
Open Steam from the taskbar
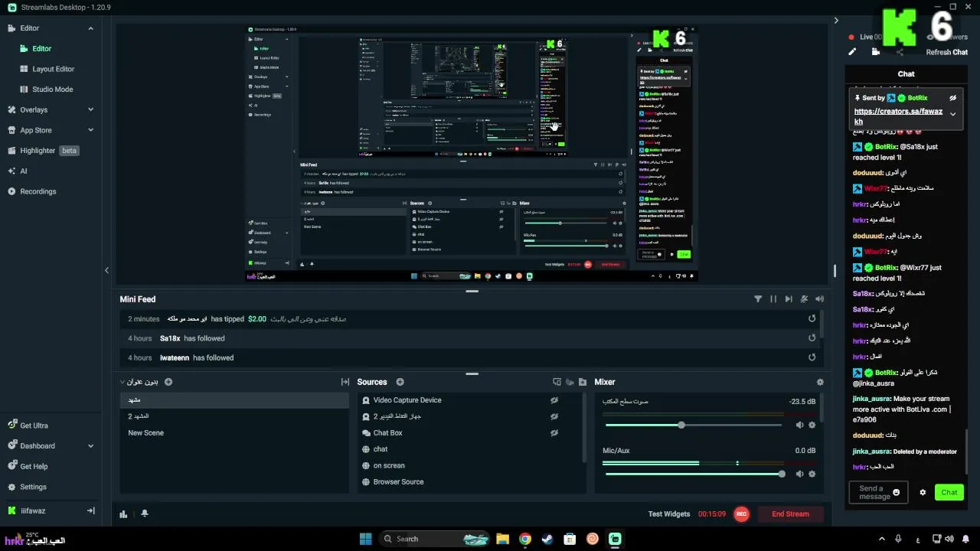click(547, 539)
